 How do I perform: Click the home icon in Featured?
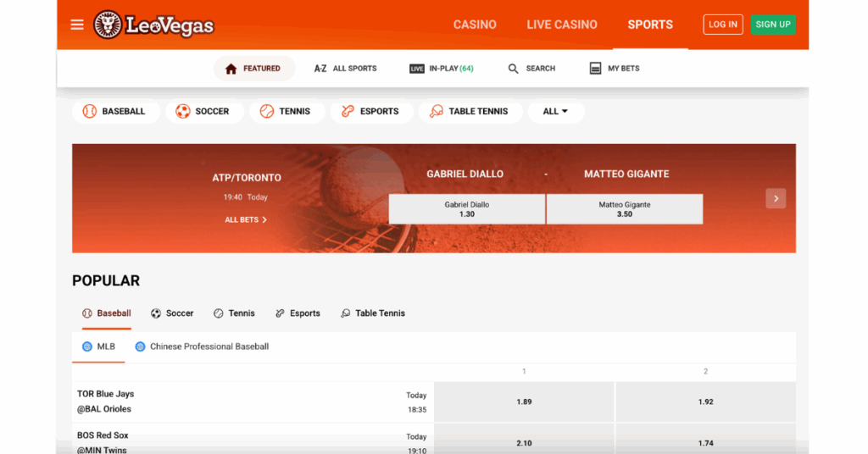(231, 69)
